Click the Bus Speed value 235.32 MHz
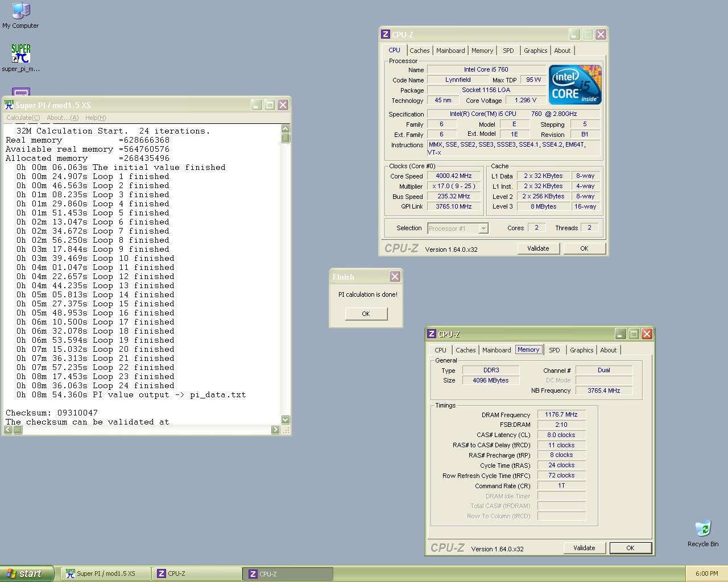This screenshot has width=728, height=582. point(454,197)
